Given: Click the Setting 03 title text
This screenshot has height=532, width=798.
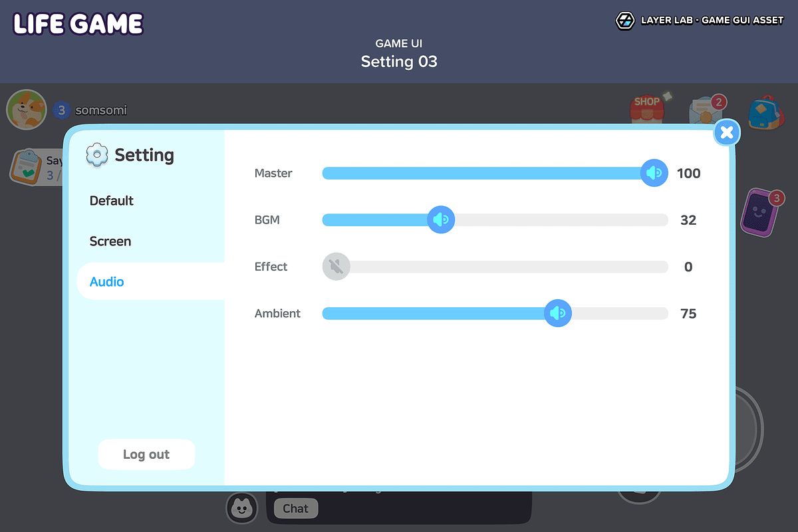Looking at the screenshot, I should coord(399,62).
